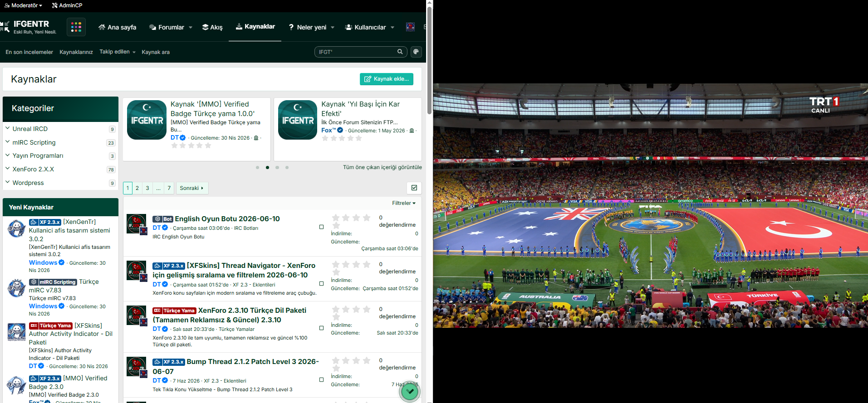The image size is (868, 403).
Task: Click XF 2.3.x prefix on Thread Navigator row
Action: click(x=169, y=266)
